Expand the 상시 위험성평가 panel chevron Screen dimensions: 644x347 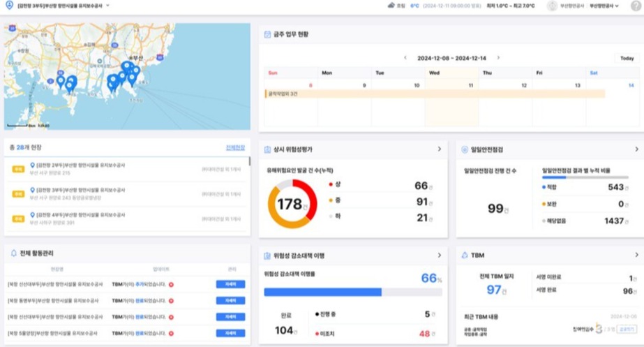click(440, 149)
